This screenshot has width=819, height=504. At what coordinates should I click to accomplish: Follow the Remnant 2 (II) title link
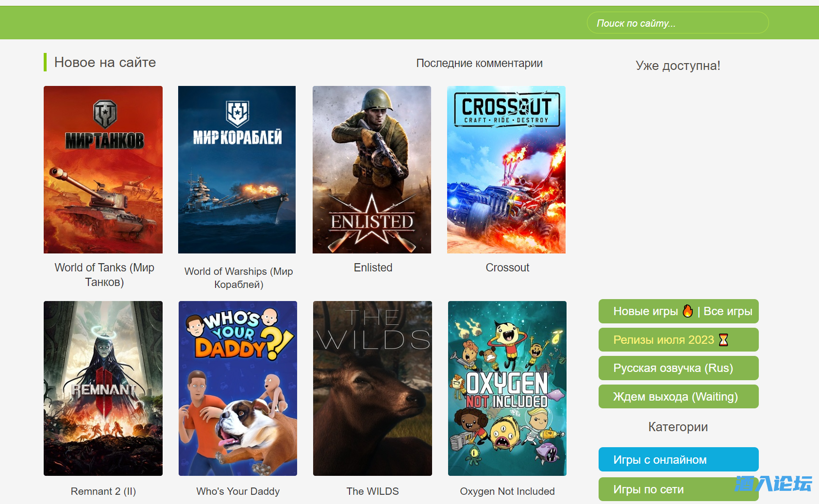pos(103,491)
